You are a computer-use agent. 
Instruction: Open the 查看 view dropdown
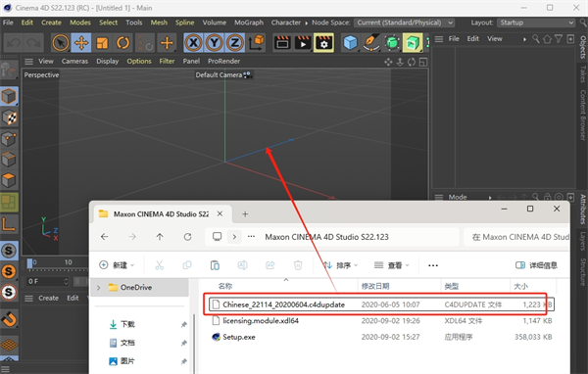[x=391, y=265]
